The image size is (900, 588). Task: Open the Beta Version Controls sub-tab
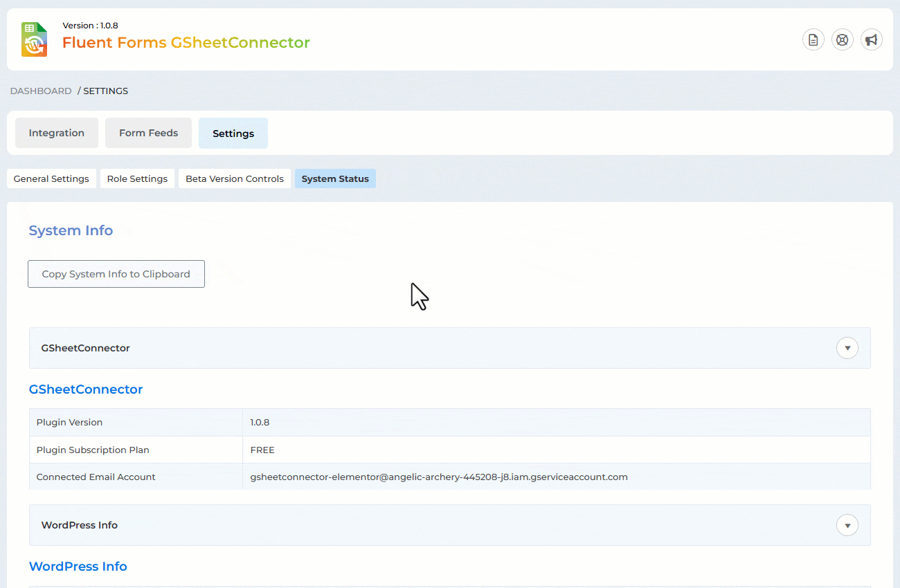click(x=235, y=178)
